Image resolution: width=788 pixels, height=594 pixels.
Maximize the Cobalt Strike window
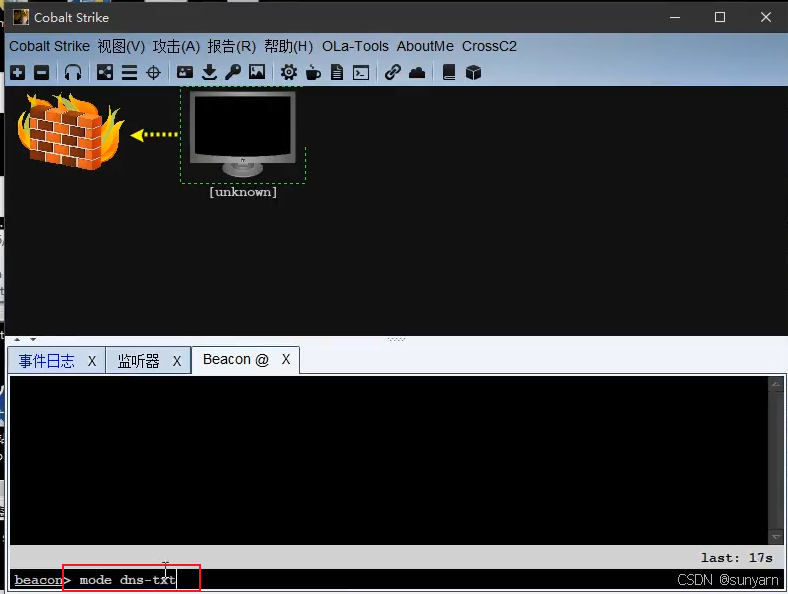click(720, 18)
